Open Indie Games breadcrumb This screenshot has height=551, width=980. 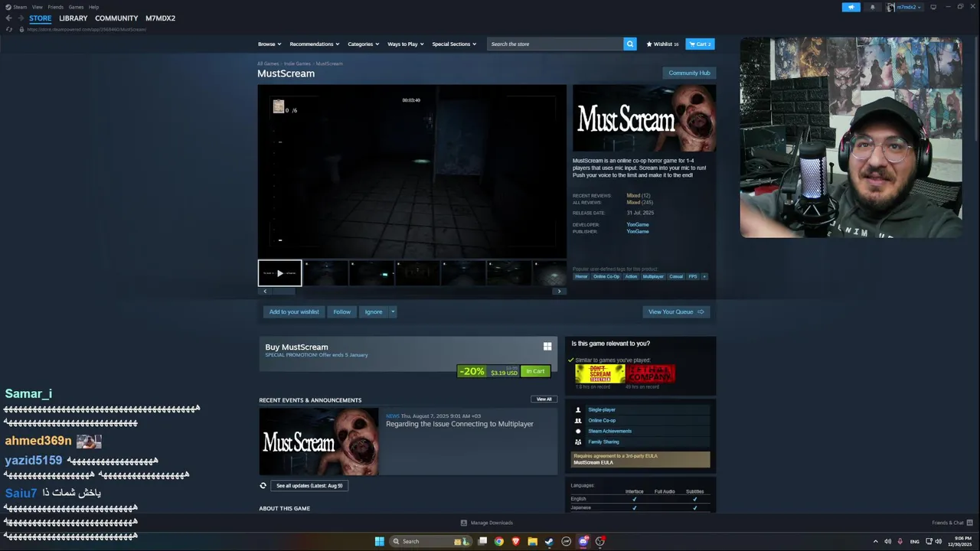click(x=299, y=64)
